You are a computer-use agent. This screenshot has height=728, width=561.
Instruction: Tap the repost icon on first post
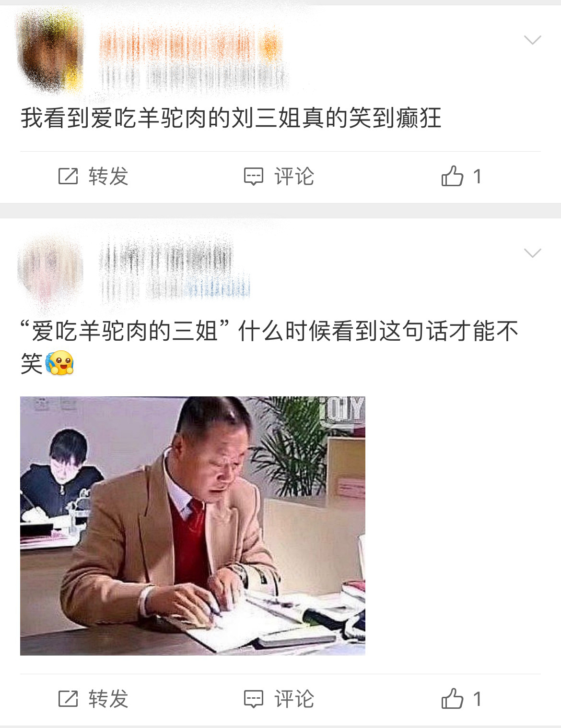coord(68,176)
